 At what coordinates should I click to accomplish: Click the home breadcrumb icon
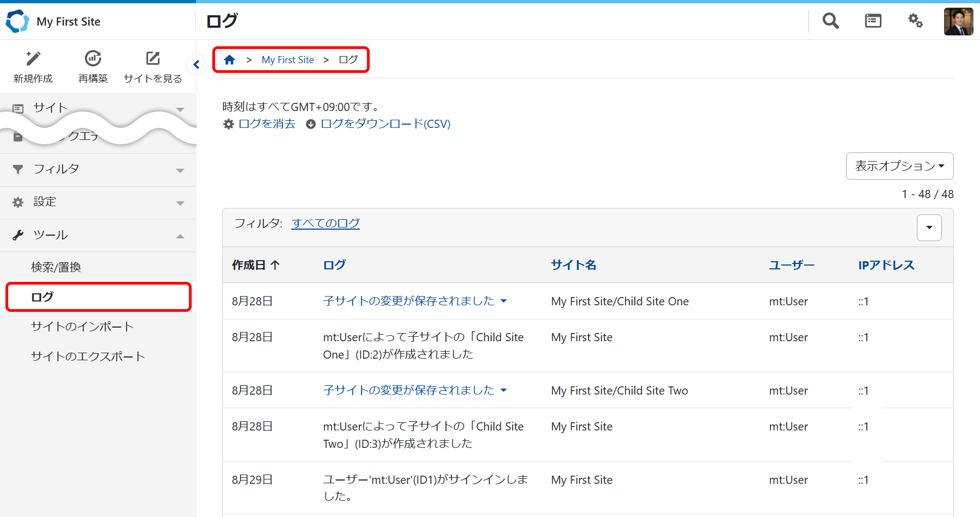tap(230, 60)
